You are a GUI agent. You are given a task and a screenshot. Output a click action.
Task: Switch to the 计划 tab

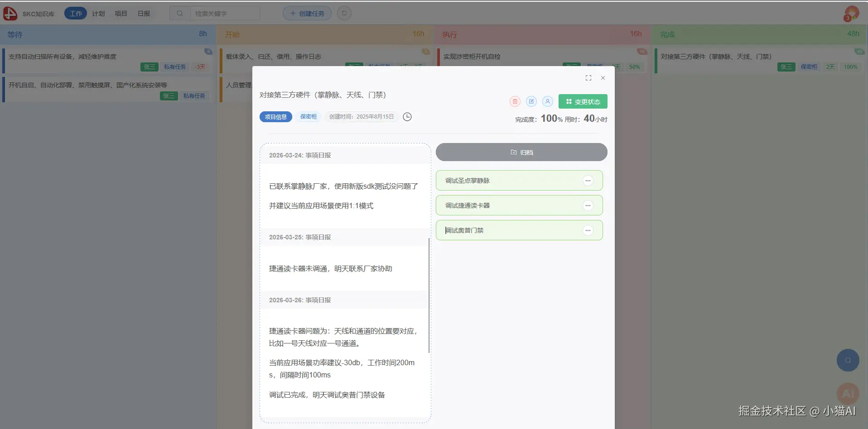pyautogui.click(x=98, y=13)
